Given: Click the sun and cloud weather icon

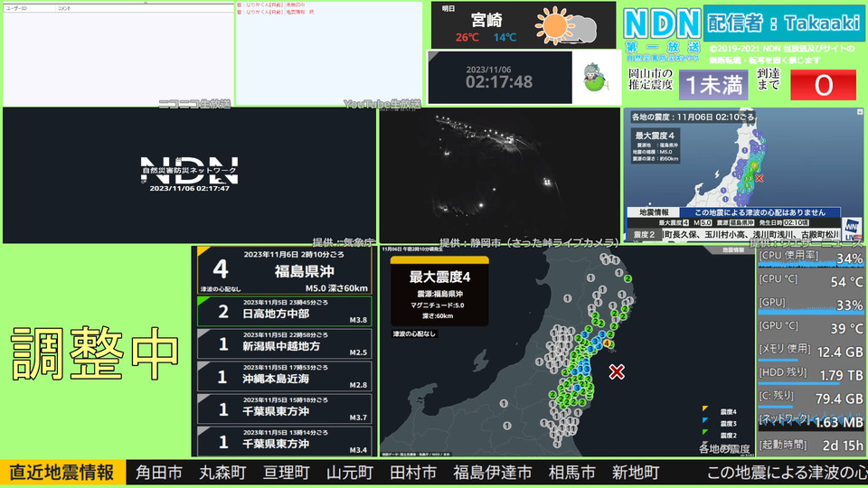Looking at the screenshot, I should [x=566, y=25].
